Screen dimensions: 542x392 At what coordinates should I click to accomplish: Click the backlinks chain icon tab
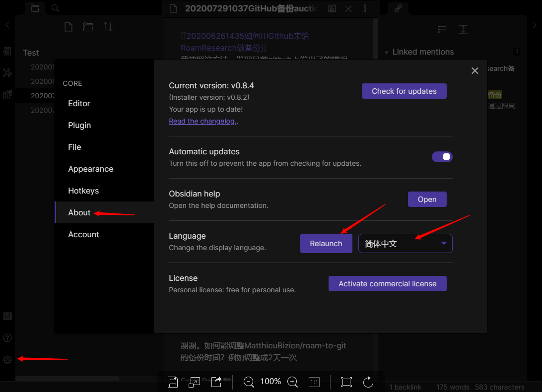coord(398,8)
